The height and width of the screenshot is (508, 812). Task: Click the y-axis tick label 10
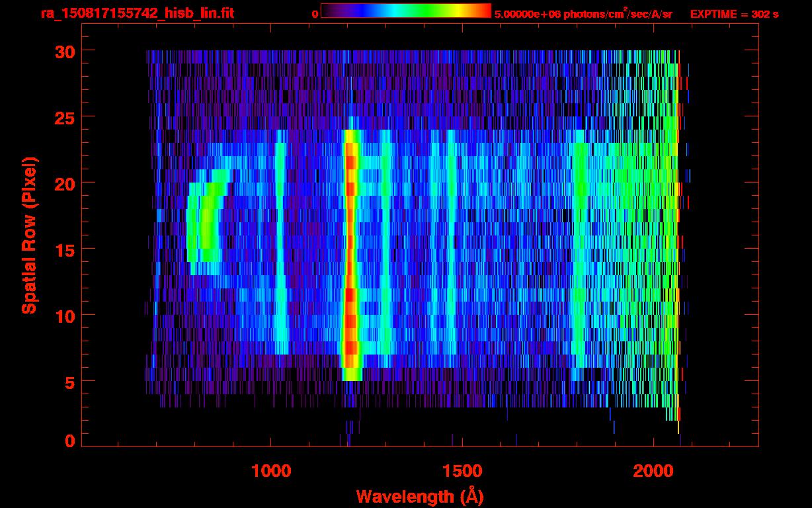pos(63,316)
